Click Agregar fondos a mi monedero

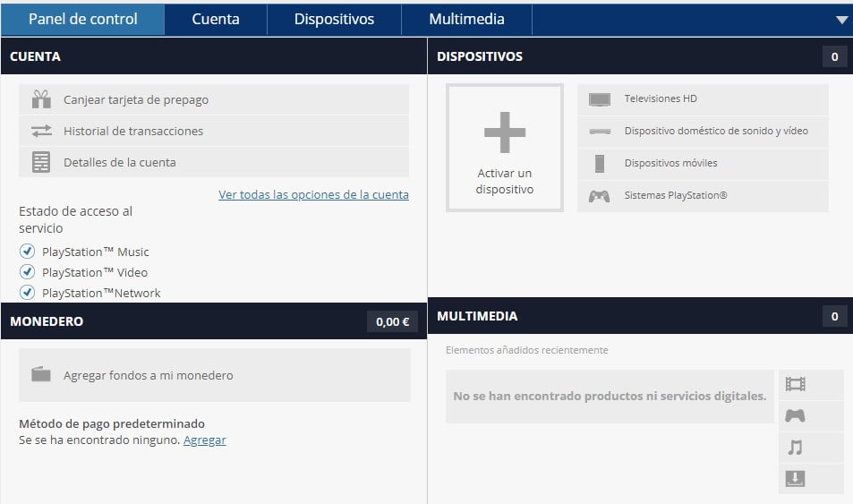(x=214, y=375)
